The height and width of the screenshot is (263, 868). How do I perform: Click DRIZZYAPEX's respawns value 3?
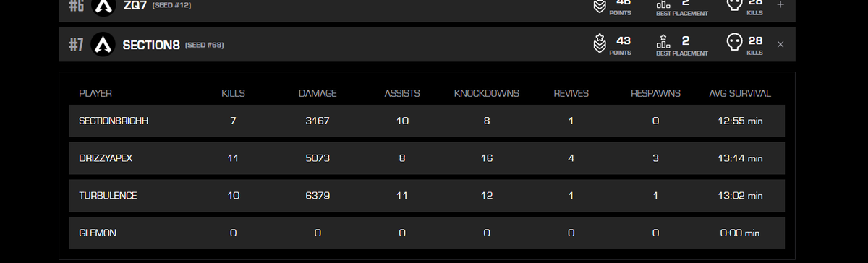click(655, 158)
